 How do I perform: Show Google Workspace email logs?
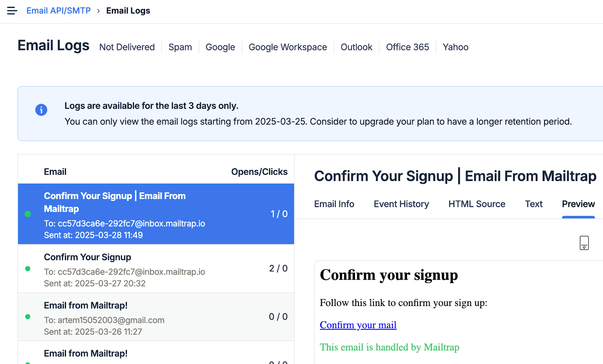[x=288, y=47]
